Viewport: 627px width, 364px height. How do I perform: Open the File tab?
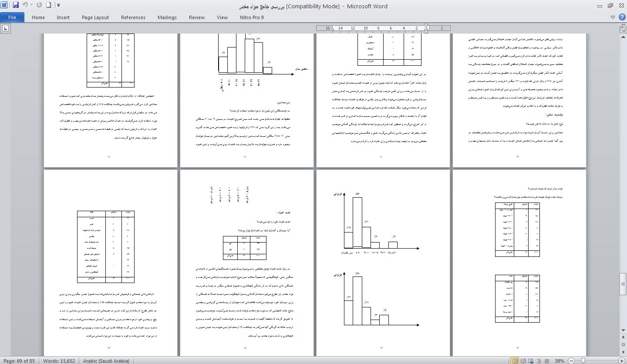pos(12,17)
